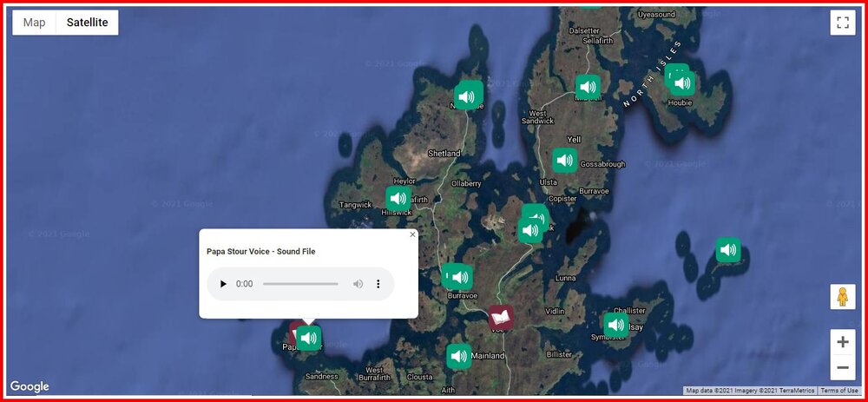This screenshot has width=868, height=402.
Task: Click the Yell island label
Action: (x=574, y=139)
